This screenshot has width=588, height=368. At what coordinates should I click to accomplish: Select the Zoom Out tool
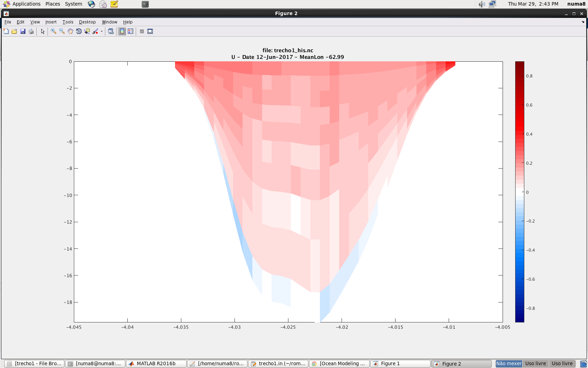62,32
